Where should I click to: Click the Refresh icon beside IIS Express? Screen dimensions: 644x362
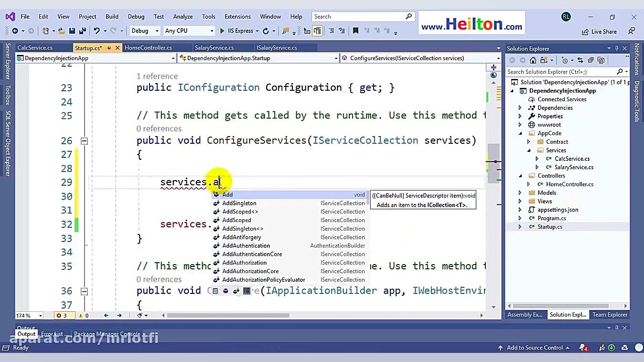(266, 31)
